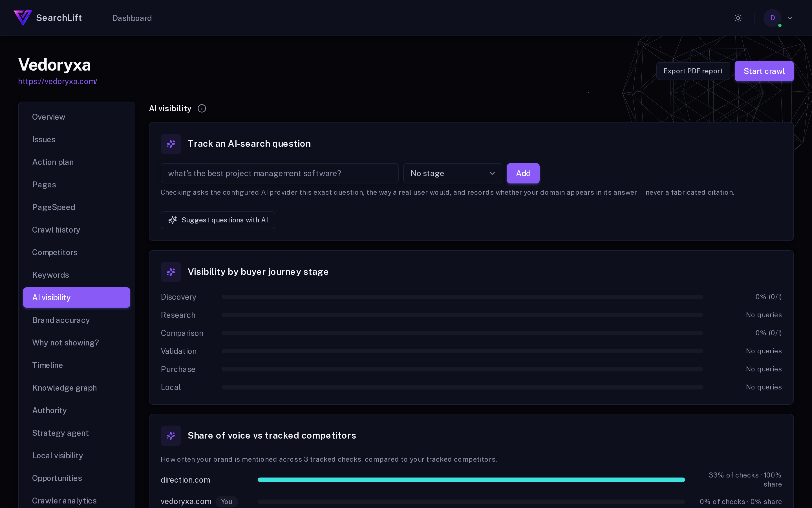
Task: Open the No stage dropdown
Action: 452,173
